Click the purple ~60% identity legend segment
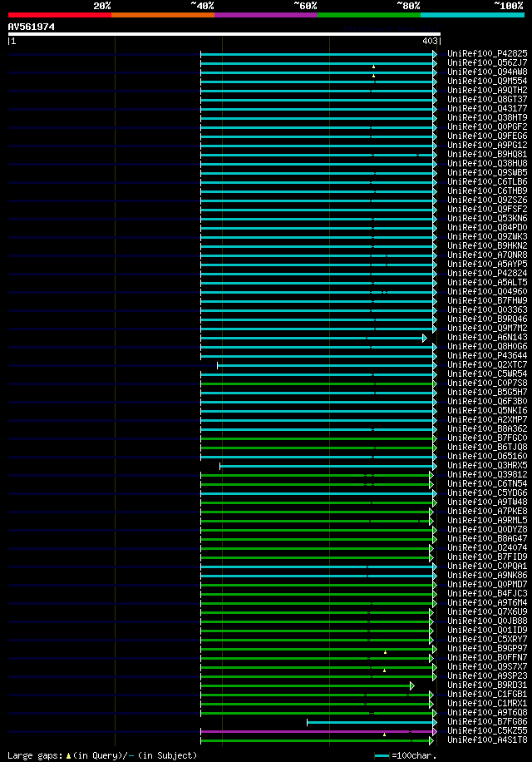Screen dimensions: 532x762 266,15
